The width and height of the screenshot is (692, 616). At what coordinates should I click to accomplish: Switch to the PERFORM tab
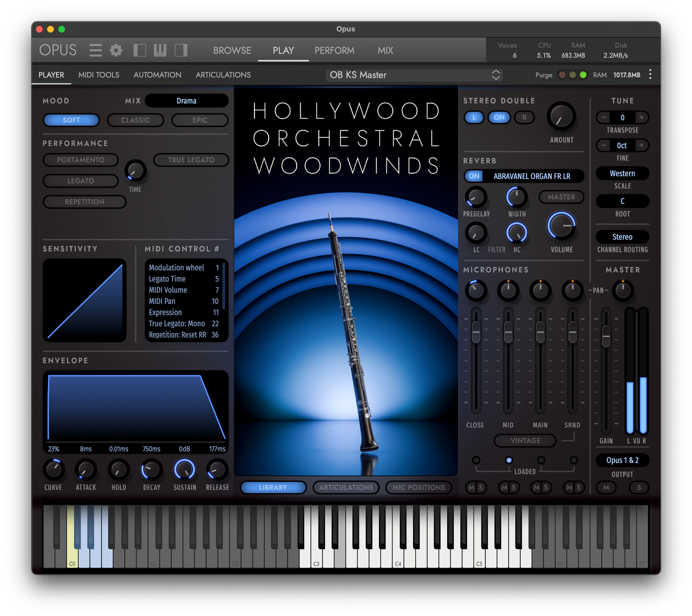(334, 50)
